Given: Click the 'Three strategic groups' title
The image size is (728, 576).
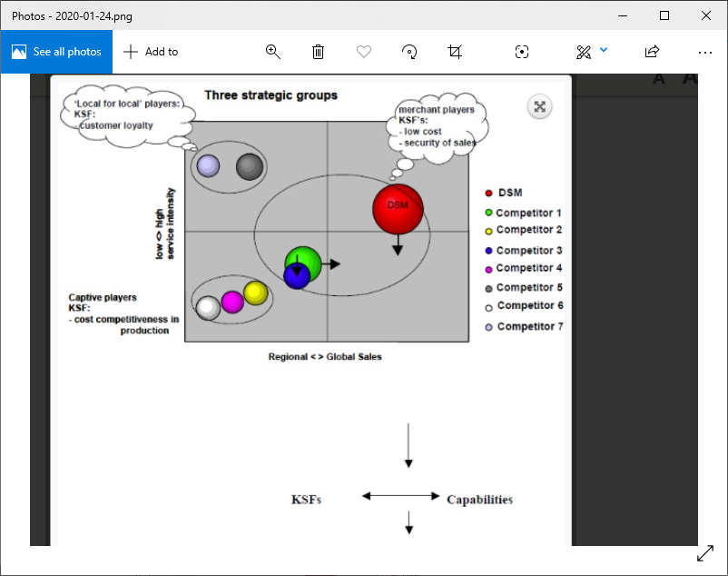Looking at the screenshot, I should pyautogui.click(x=271, y=95).
